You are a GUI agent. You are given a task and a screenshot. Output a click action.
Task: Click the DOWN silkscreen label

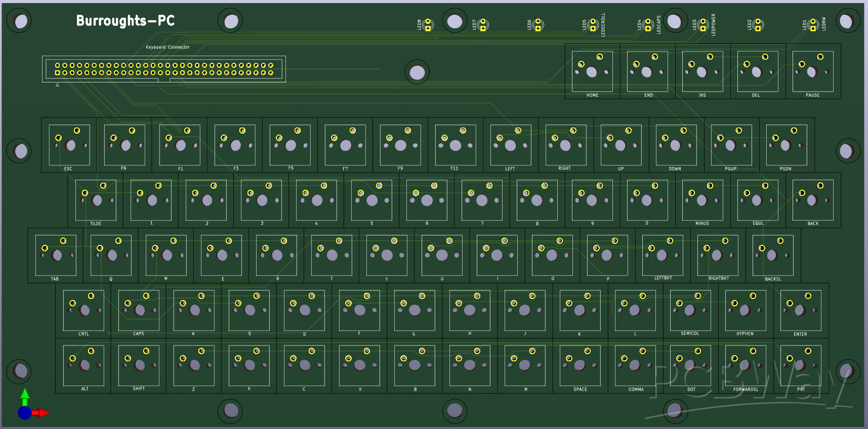click(675, 168)
